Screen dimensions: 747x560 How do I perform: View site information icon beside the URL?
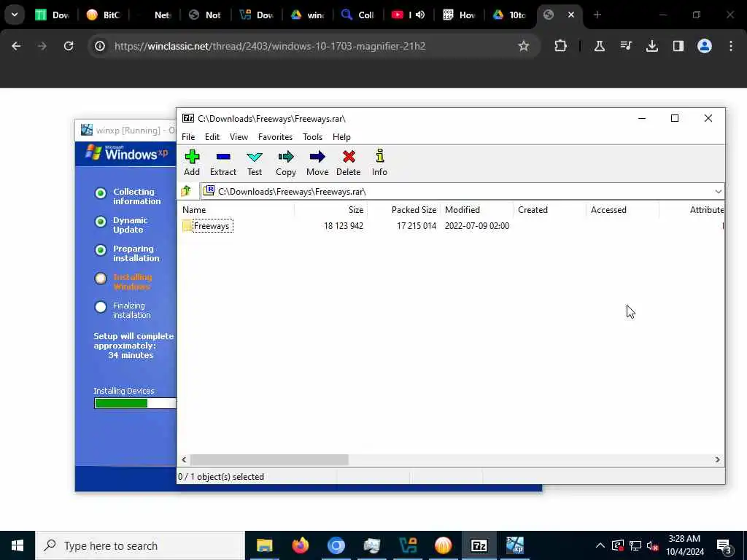pos(99,46)
